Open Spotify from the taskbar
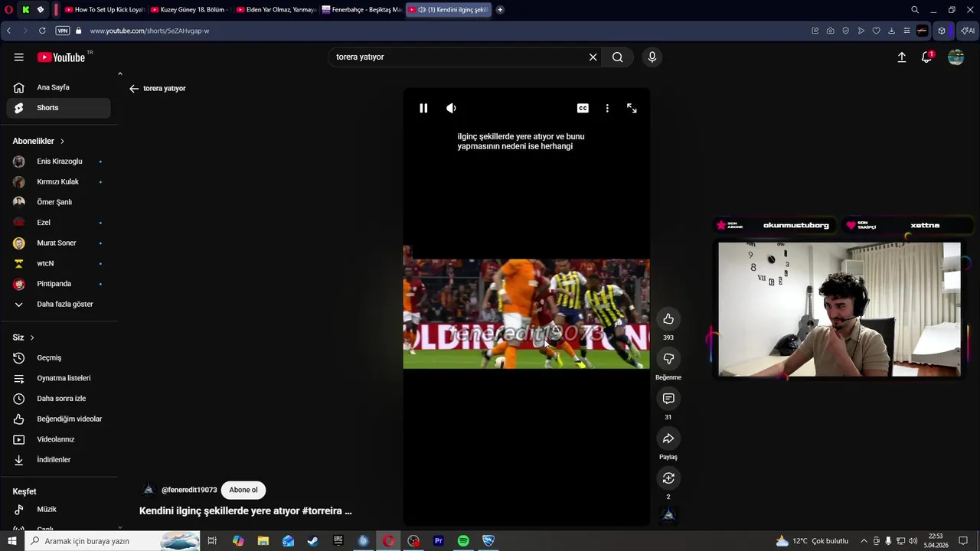Viewport: 980px width, 551px height. pyautogui.click(x=463, y=541)
